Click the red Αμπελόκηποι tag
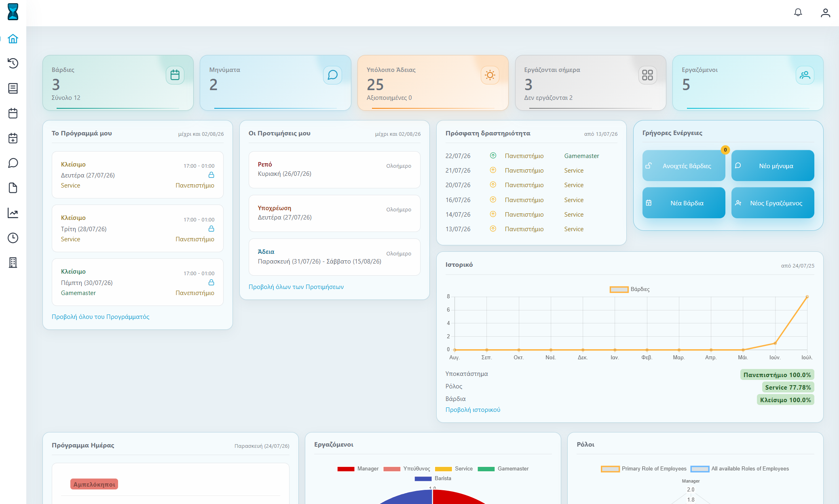839x504 pixels. point(94,484)
